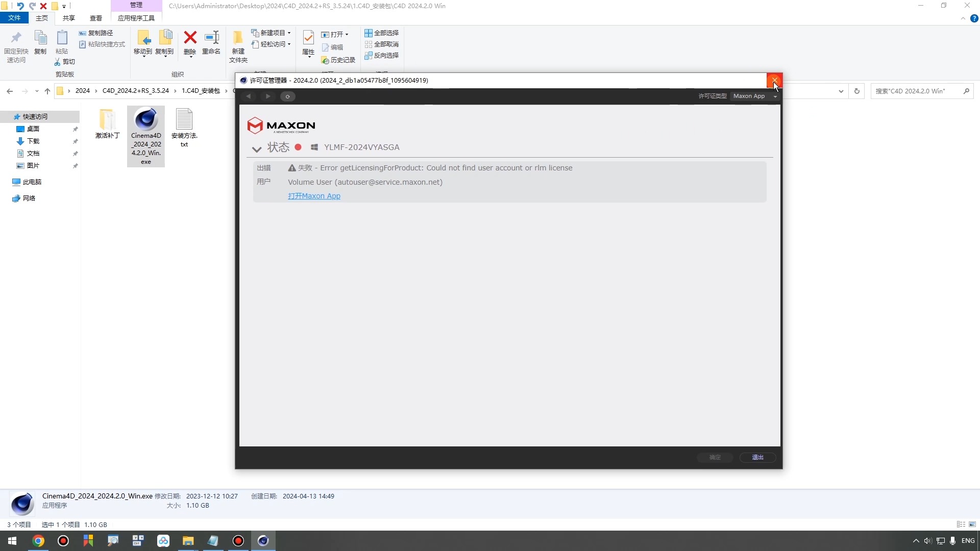Click the 1.C4D_安装包 breadcrumb

[x=201, y=91]
